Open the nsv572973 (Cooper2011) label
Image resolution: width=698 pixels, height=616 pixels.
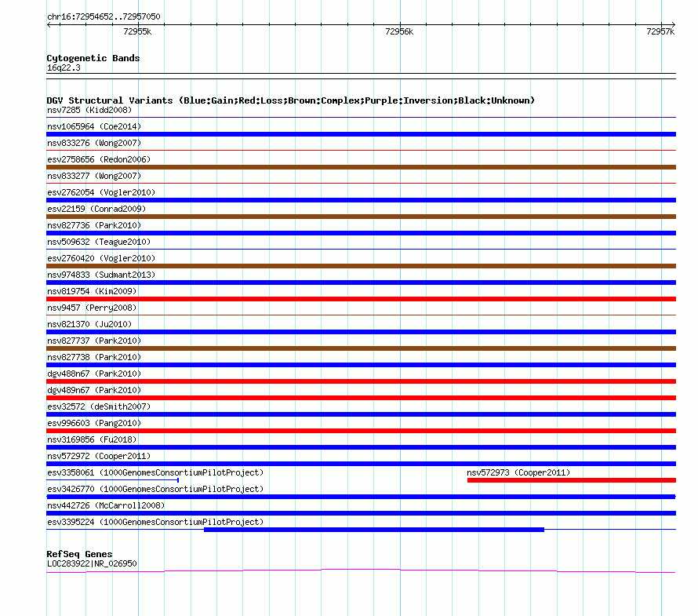518,472
